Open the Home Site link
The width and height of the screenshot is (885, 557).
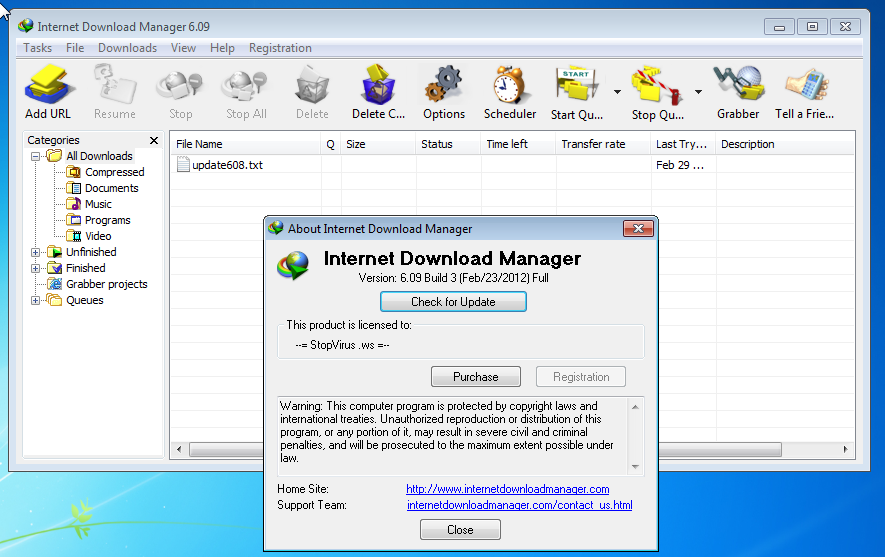point(508,489)
